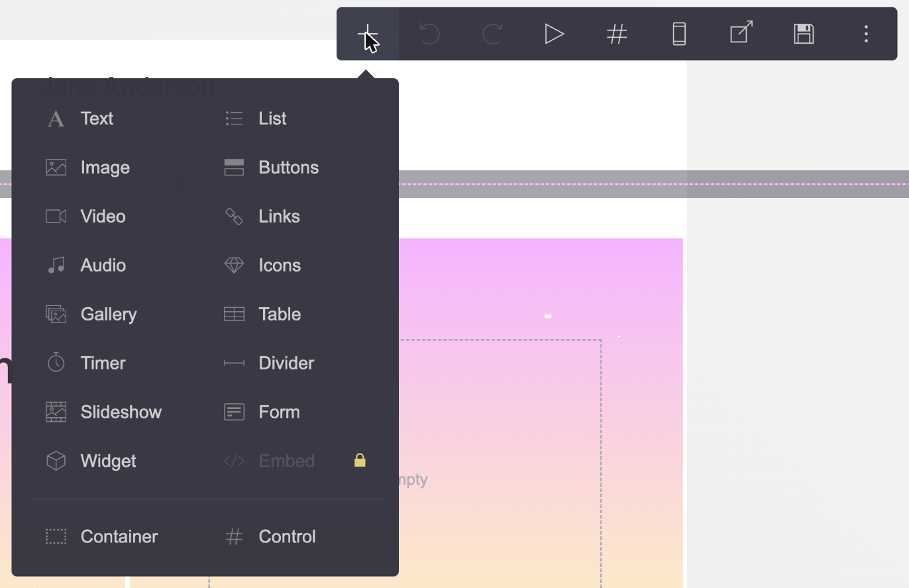909x588 pixels.
Task: Save the site with floppy icon
Action: coord(804,34)
